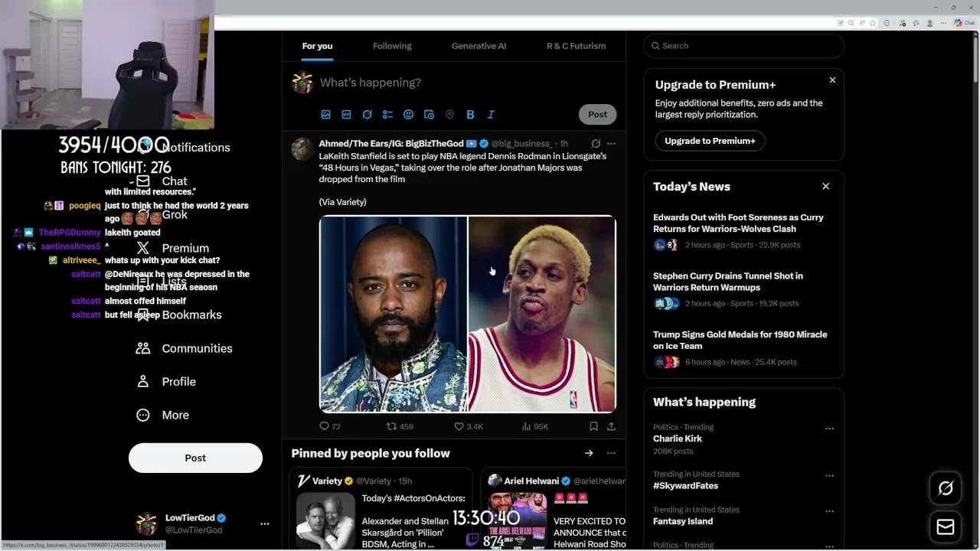This screenshot has width=980, height=551.
Task: Open Grok explain icon on BigBizTheGod post
Action: pyautogui.click(x=596, y=144)
